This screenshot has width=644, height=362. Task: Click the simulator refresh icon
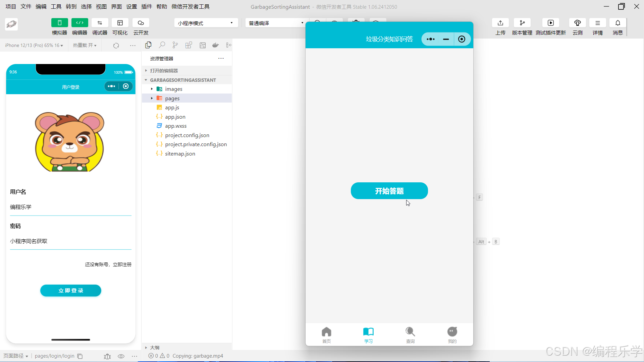pos(116,46)
